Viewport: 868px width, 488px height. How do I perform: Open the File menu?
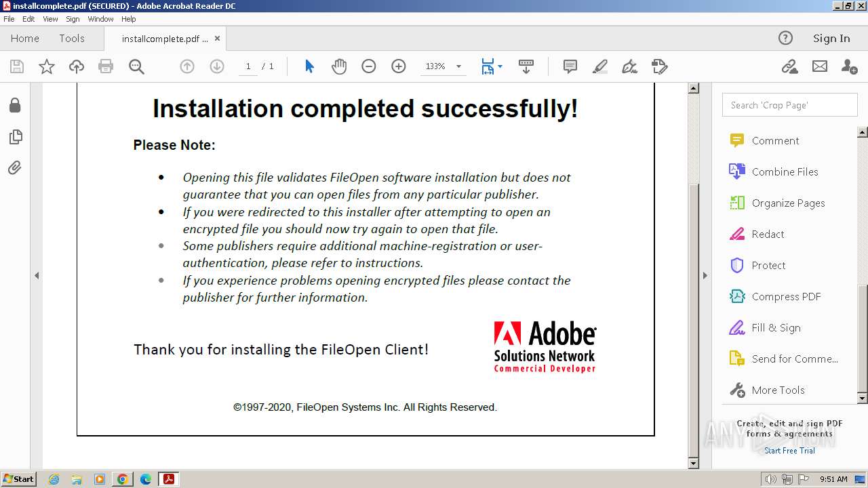coord(9,19)
